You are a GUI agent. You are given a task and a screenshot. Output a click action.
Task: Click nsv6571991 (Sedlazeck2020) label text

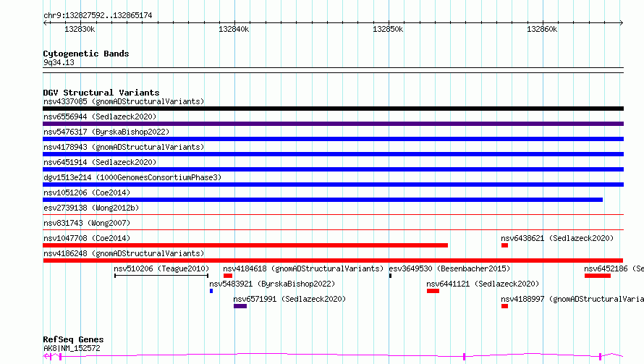coord(289,299)
